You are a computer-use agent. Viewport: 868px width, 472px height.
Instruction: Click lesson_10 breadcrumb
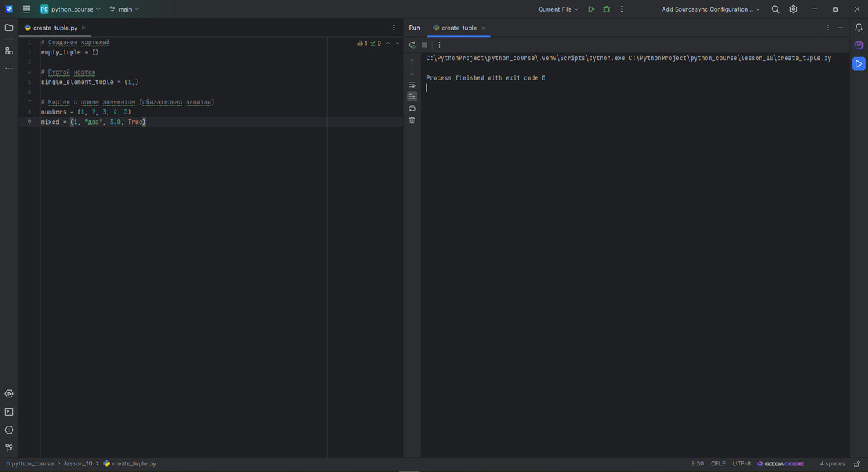pos(78,463)
